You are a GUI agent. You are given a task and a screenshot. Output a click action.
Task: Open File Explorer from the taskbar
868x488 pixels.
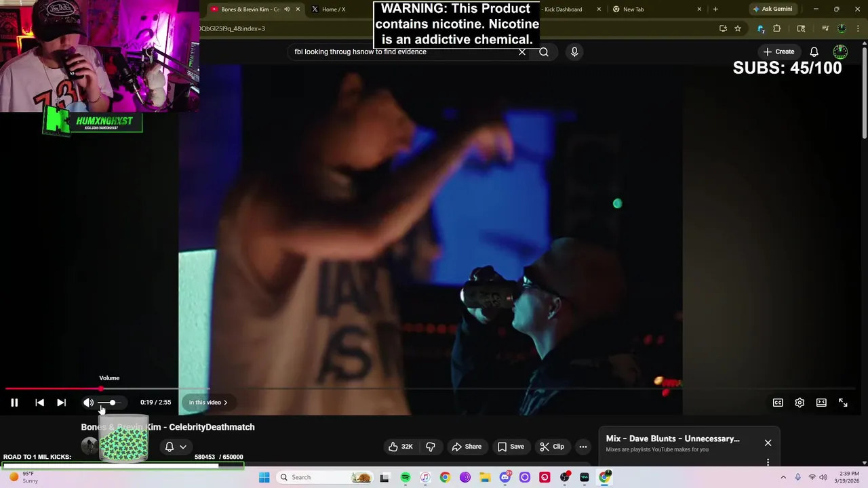tap(485, 477)
